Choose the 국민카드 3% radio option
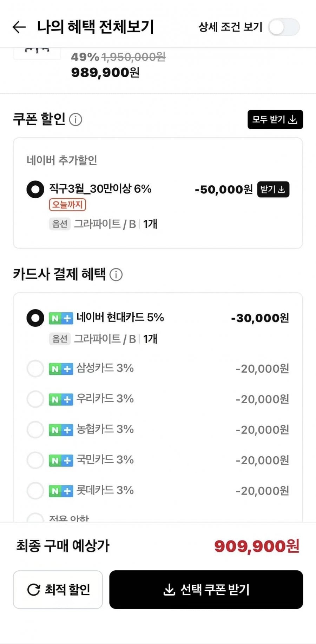The height and width of the screenshot is (644, 316). (x=35, y=460)
